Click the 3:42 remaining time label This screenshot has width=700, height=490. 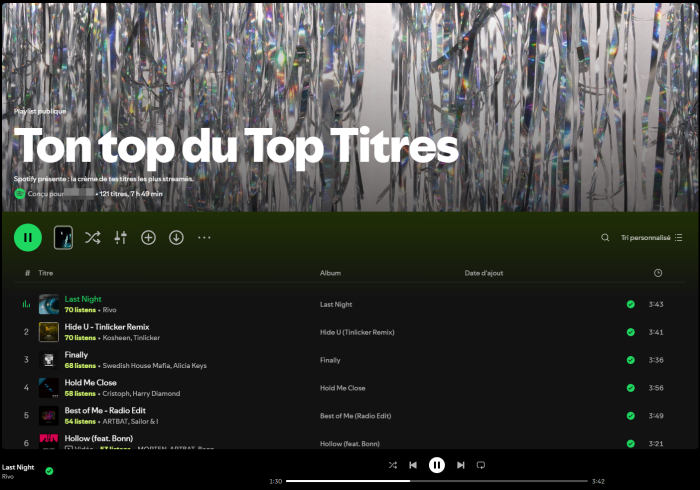pos(598,482)
